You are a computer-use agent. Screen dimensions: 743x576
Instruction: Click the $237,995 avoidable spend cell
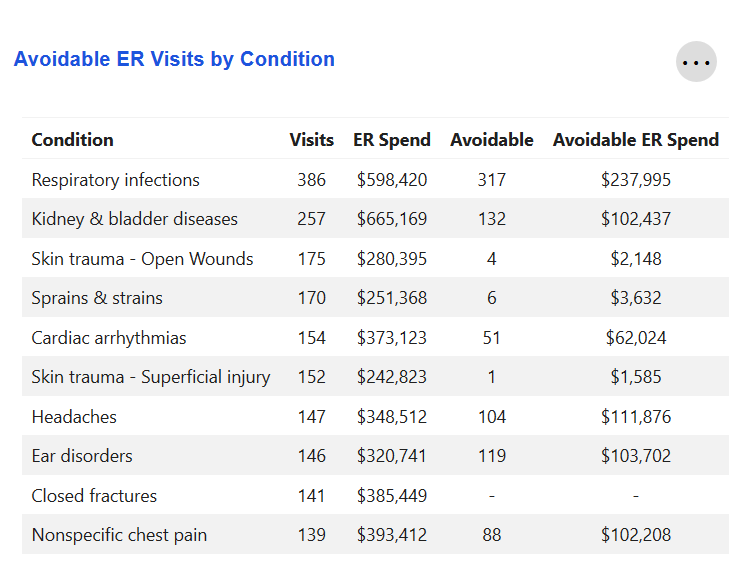[x=636, y=180]
